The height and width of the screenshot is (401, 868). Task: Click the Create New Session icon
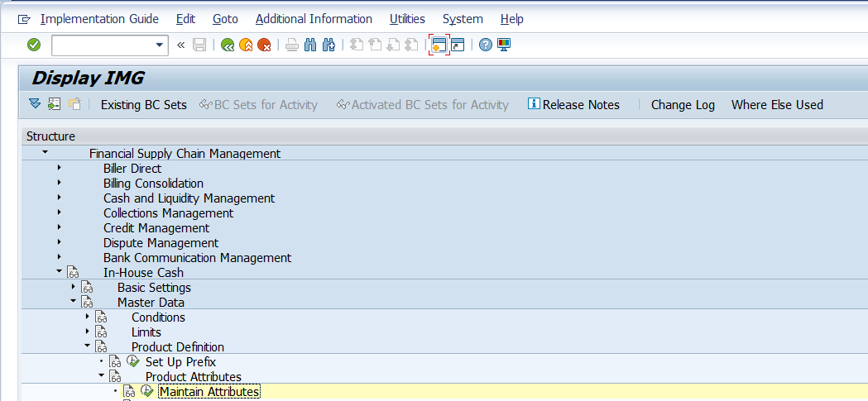tap(439, 45)
